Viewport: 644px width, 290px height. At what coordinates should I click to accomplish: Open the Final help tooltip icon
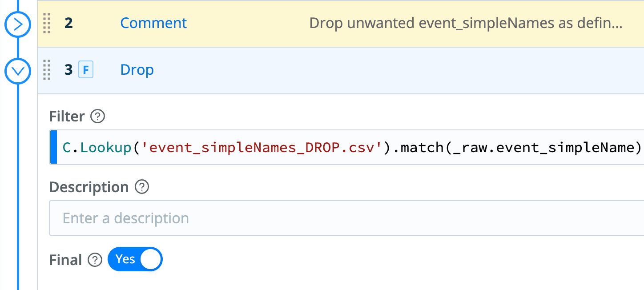pyautogui.click(x=95, y=260)
